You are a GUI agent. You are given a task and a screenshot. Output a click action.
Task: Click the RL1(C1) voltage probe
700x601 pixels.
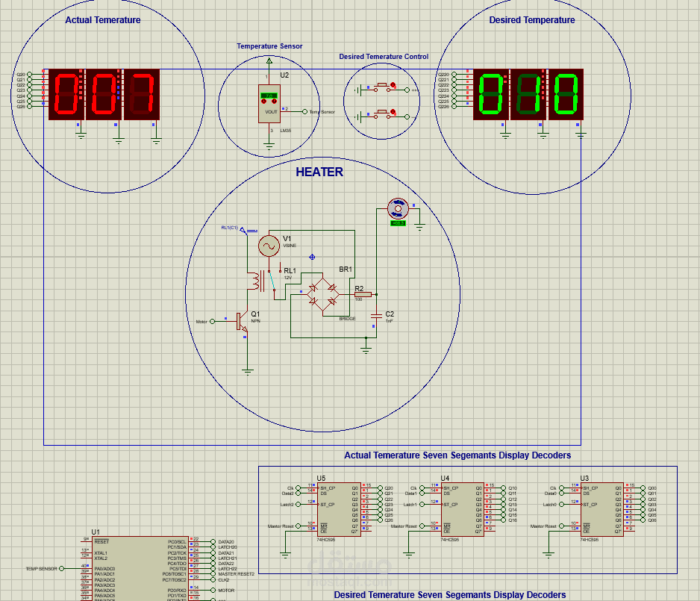(x=243, y=231)
